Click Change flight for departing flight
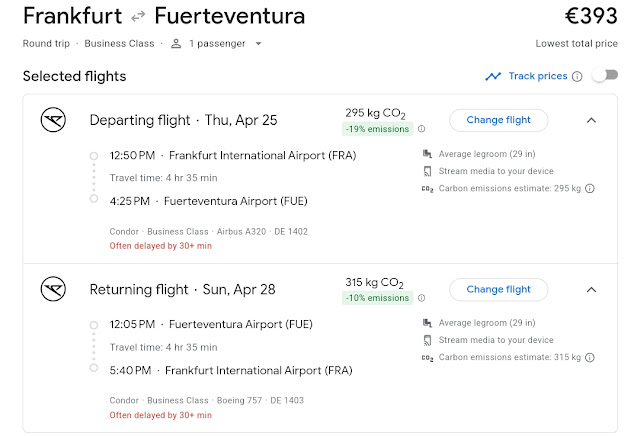This screenshot has height=436, width=640. tap(498, 120)
